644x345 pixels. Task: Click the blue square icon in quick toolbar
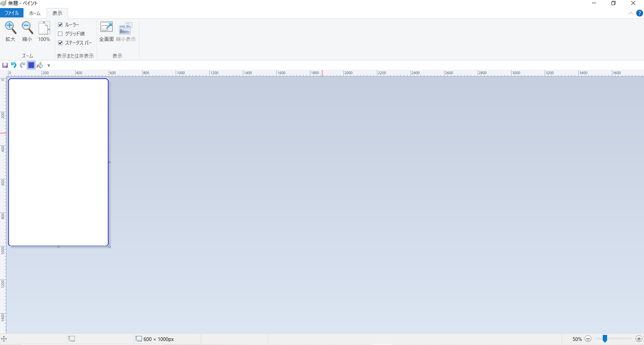coord(31,65)
